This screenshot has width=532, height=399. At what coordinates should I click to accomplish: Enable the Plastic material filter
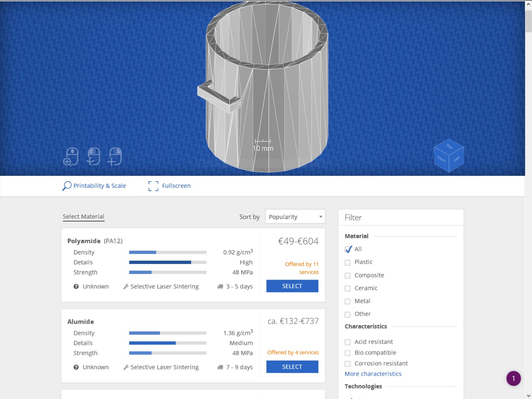[x=348, y=262]
